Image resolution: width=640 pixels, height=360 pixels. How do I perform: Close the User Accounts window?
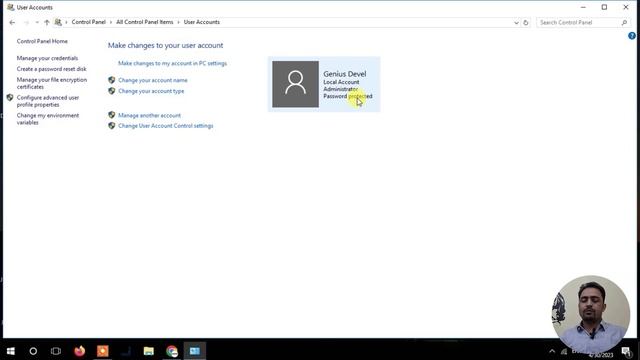pyautogui.click(x=626, y=7)
